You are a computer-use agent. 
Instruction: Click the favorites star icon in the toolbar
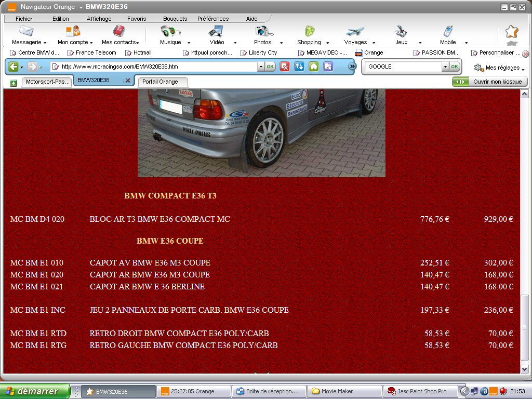point(512,32)
